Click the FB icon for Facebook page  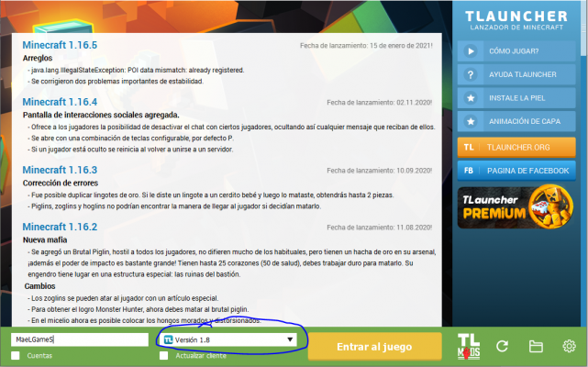click(x=470, y=170)
